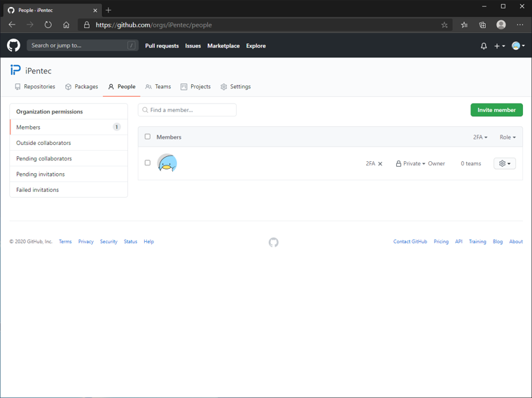The image size is (532, 398).
Task: Go to Marketplace
Action: pos(223,46)
